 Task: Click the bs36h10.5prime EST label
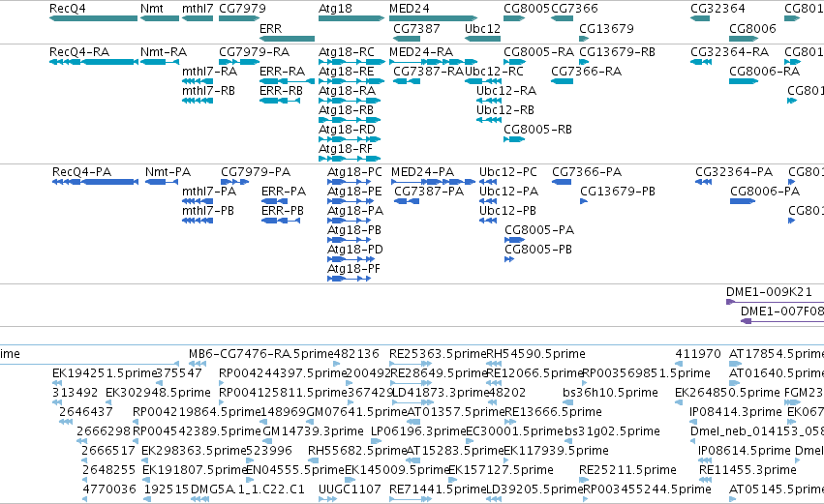610,393
